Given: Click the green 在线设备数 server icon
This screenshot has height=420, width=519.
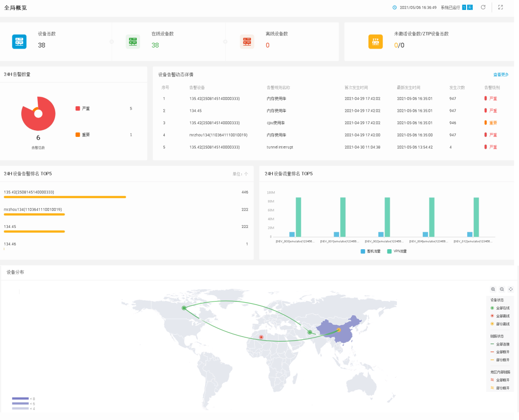Looking at the screenshot, I should click(x=133, y=42).
